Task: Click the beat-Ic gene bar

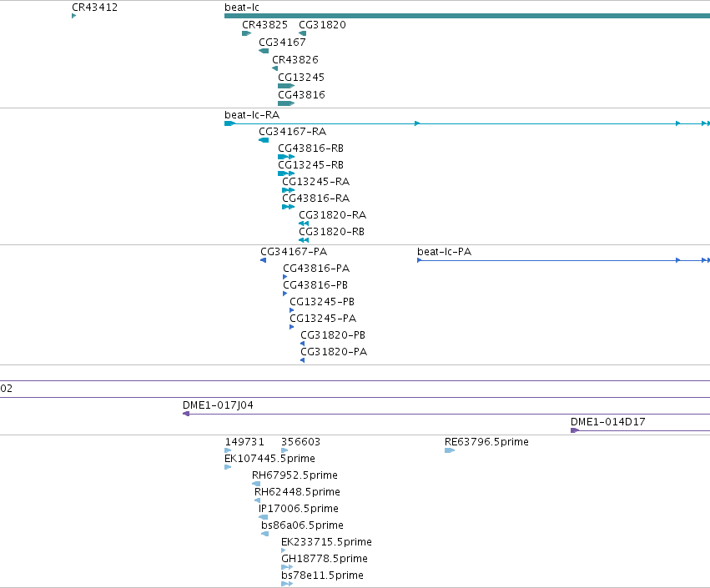Action: click(x=467, y=17)
